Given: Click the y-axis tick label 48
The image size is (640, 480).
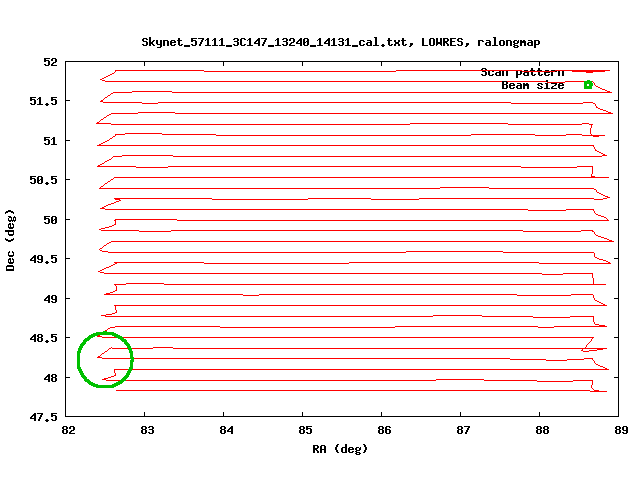Looking at the screenshot, I should tap(51, 378).
